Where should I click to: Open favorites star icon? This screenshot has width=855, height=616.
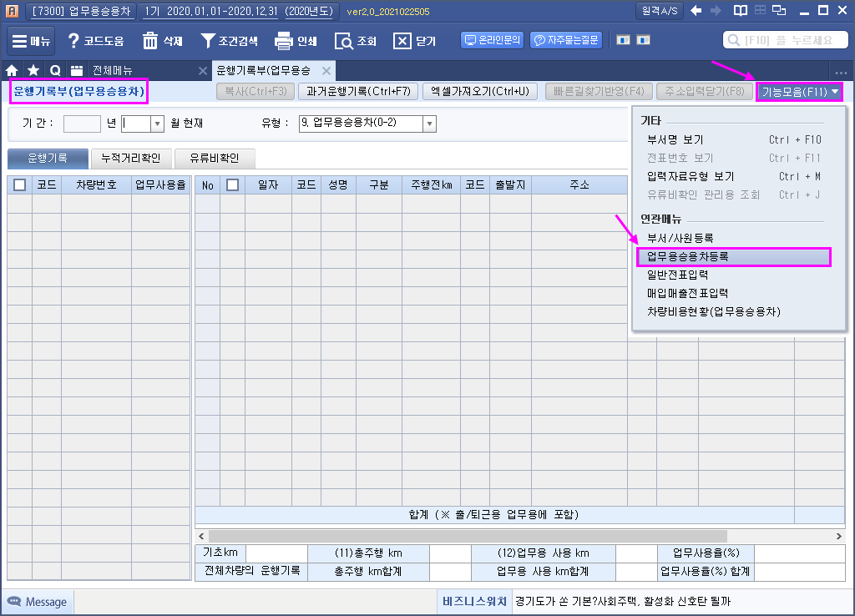(x=33, y=70)
